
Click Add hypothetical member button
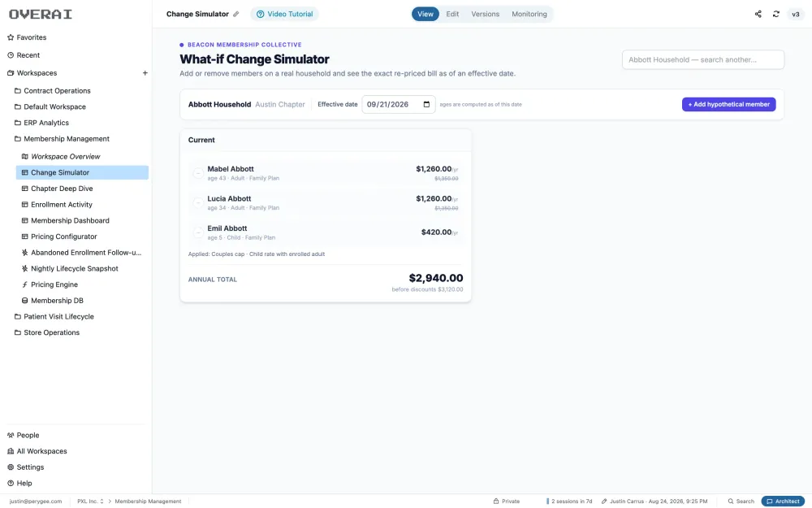click(x=728, y=104)
